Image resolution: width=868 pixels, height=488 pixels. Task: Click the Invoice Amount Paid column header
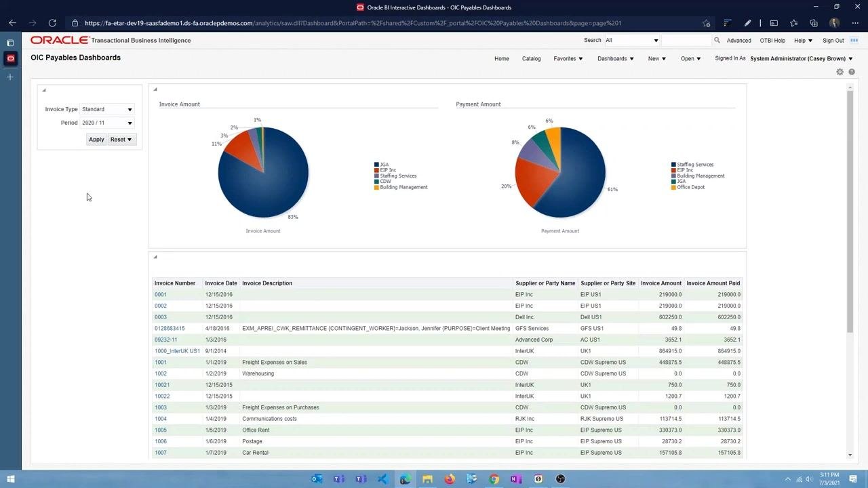pos(713,283)
